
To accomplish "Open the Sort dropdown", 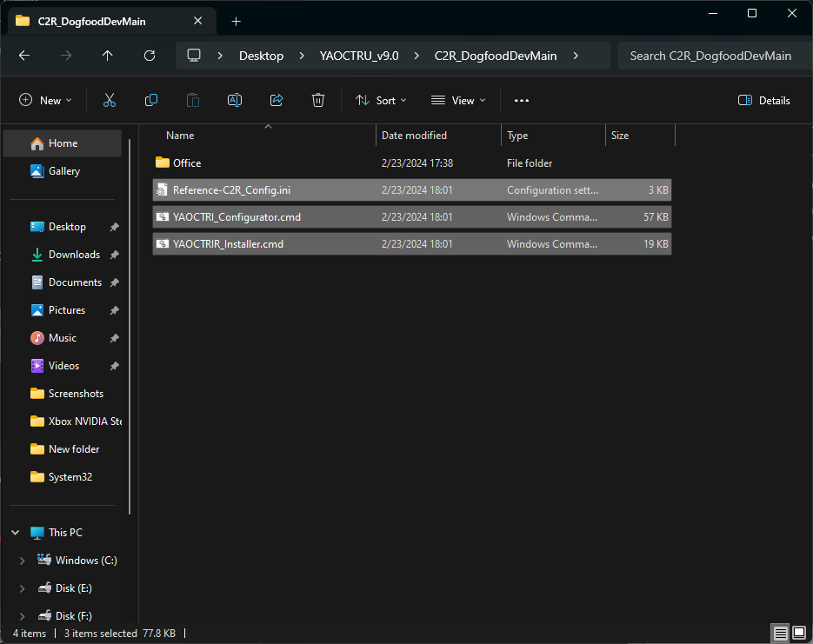I will click(381, 100).
